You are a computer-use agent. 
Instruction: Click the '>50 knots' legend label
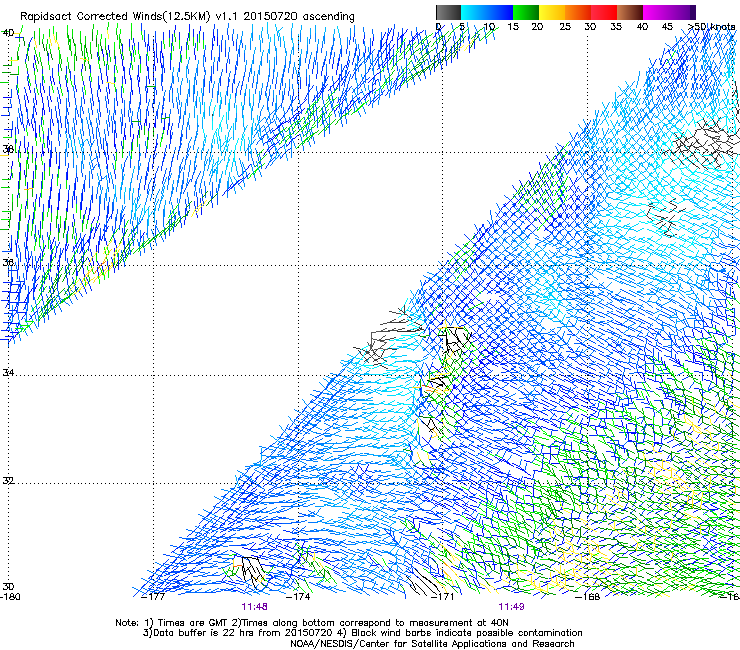pyautogui.click(x=711, y=27)
